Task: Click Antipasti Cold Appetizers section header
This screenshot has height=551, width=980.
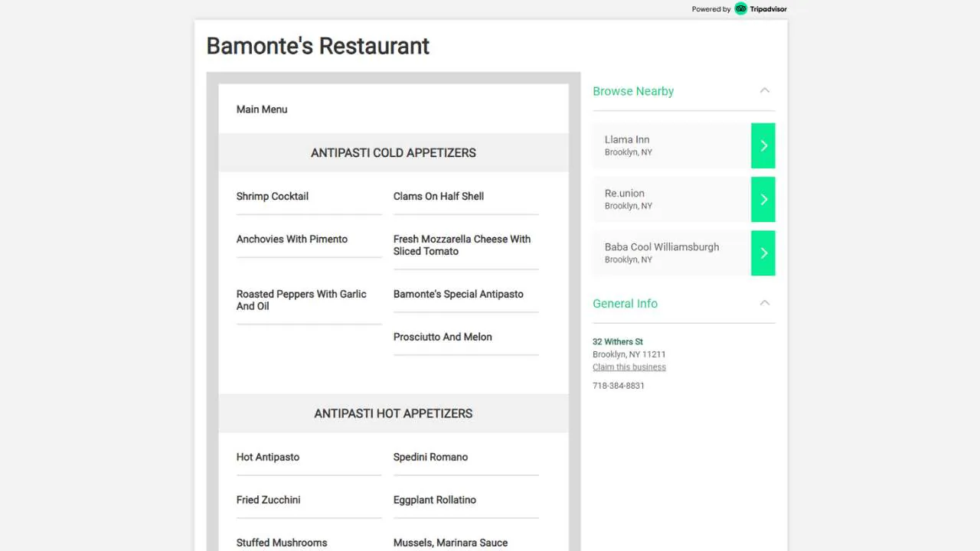Action: pyautogui.click(x=394, y=153)
